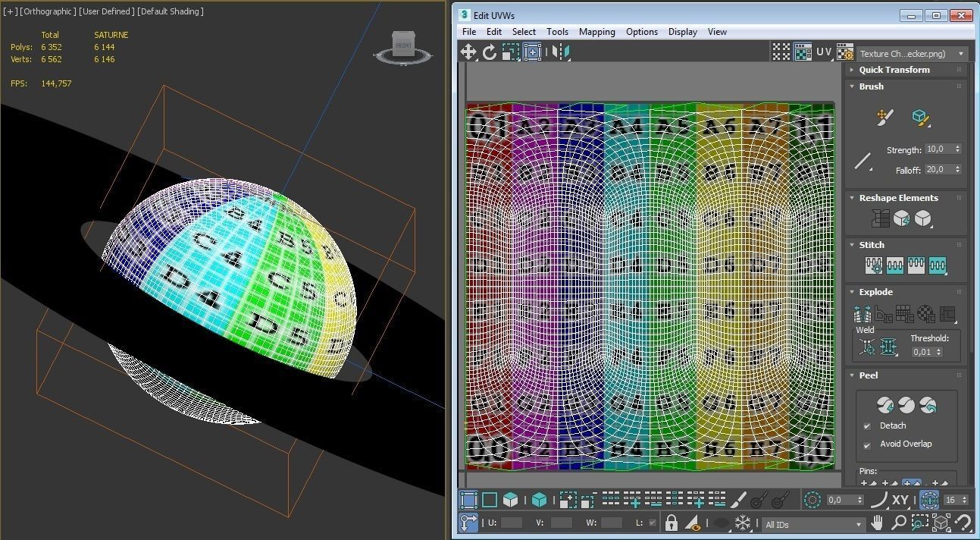Select the Rotate tool in Edit UVWs toolbar

pos(490,52)
